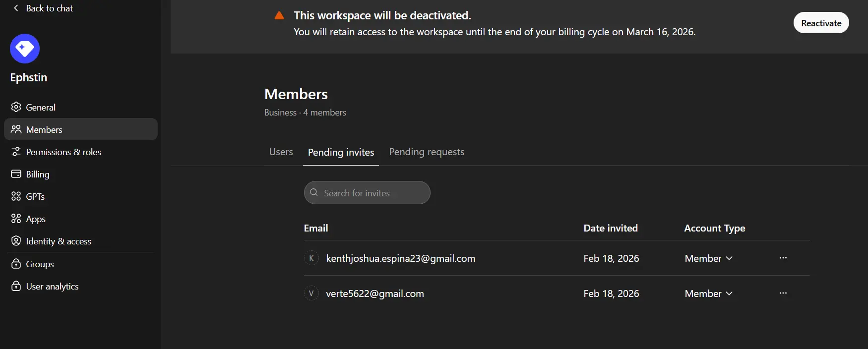
Task: Open User analytics icon
Action: (x=16, y=286)
